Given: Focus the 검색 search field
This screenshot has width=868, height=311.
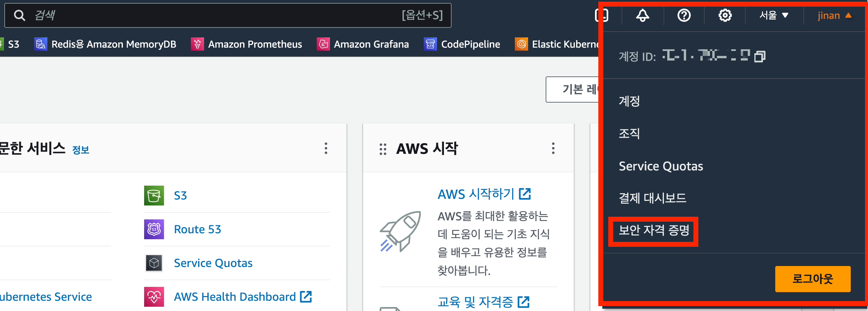Looking at the screenshot, I should point(228,16).
